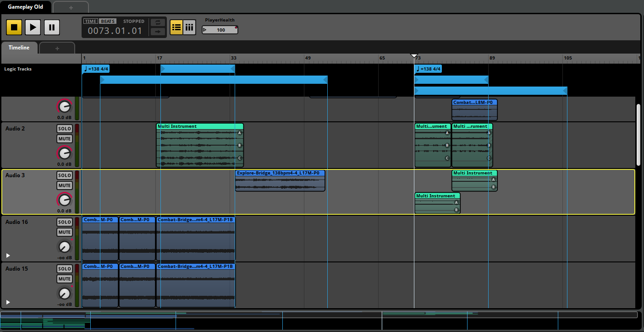The width and height of the screenshot is (644, 332).
Task: Select Explore-Bridge_138bpm4-4_L17M-P0 clip
Action: pos(280,180)
